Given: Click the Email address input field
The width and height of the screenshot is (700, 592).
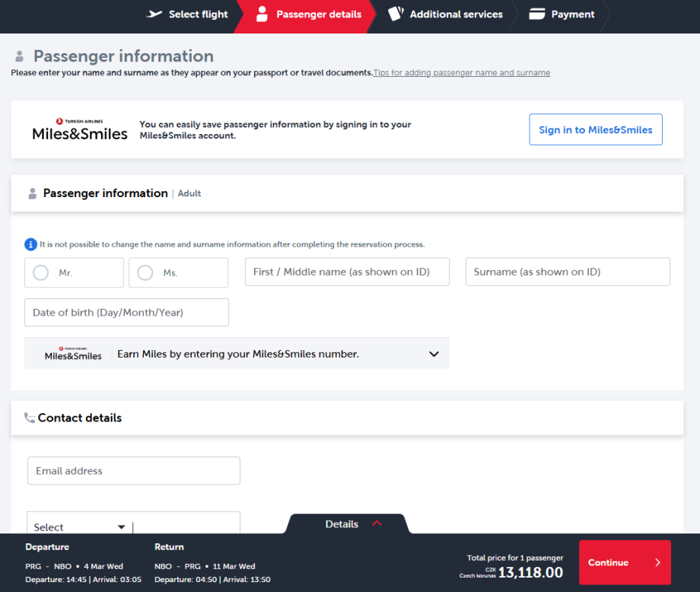Looking at the screenshot, I should [134, 471].
